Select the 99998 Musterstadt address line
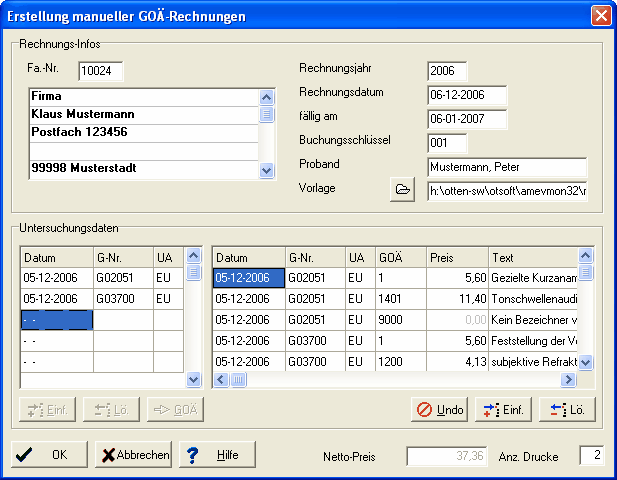Viewport: 617px width, 480px height. pyautogui.click(x=144, y=169)
